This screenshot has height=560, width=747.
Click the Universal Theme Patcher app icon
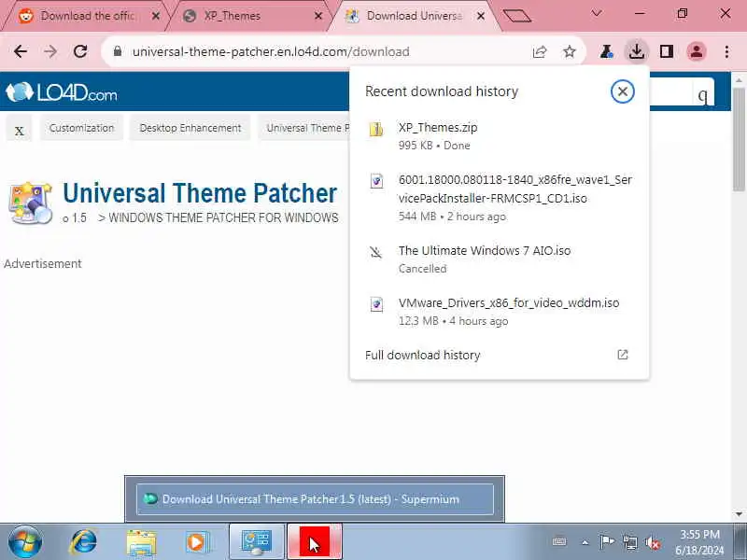point(31,203)
